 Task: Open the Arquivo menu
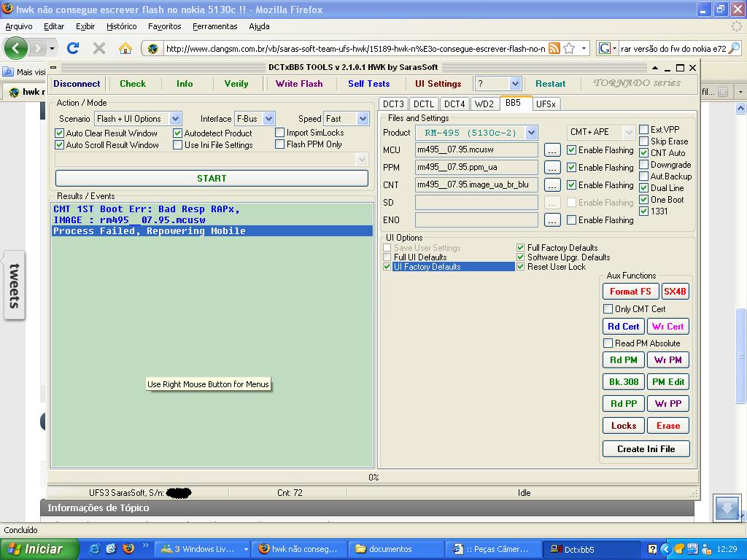18,26
